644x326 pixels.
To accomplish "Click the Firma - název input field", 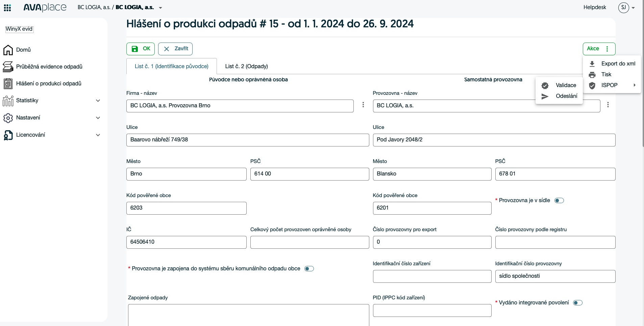I will [x=240, y=106].
